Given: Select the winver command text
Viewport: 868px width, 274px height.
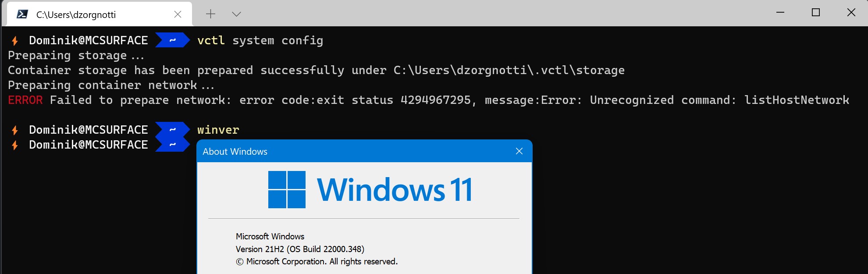Looking at the screenshot, I should point(218,130).
